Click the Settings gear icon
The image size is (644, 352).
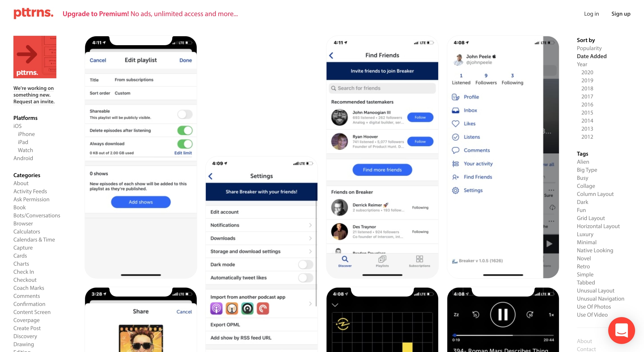pos(455,190)
